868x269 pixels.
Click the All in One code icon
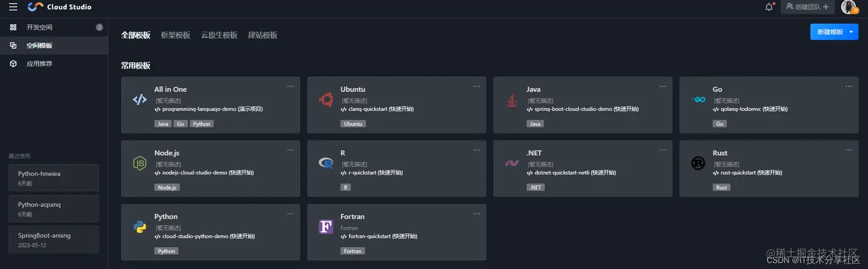(139, 99)
